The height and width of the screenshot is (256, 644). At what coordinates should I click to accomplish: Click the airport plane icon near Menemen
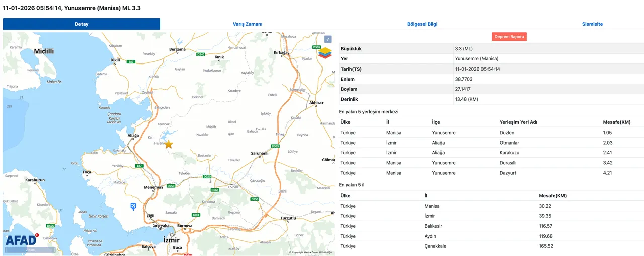133,206
